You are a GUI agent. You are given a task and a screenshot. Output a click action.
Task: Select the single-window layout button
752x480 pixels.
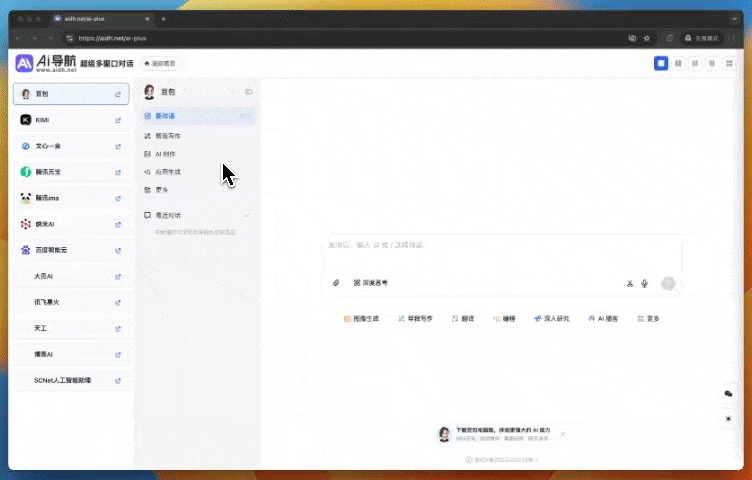pos(661,63)
